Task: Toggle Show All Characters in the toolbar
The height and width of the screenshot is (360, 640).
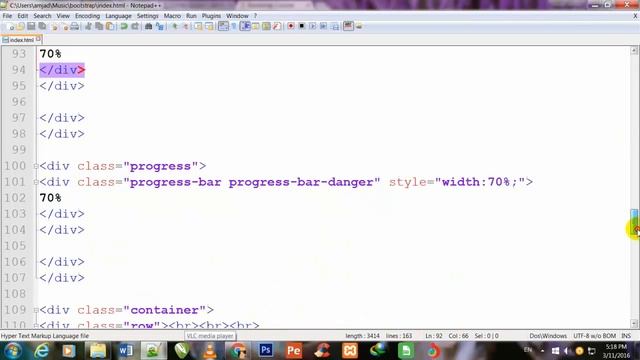Action: pos(234,27)
